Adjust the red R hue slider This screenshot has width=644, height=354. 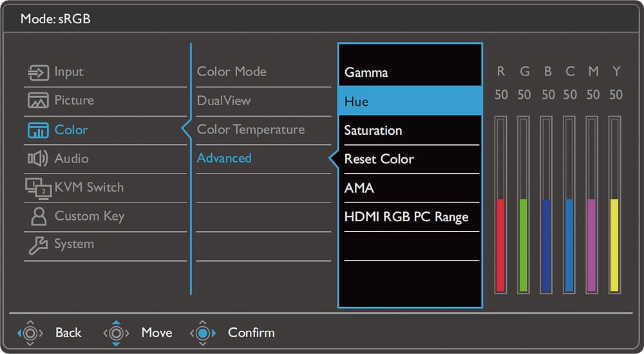[x=500, y=205]
